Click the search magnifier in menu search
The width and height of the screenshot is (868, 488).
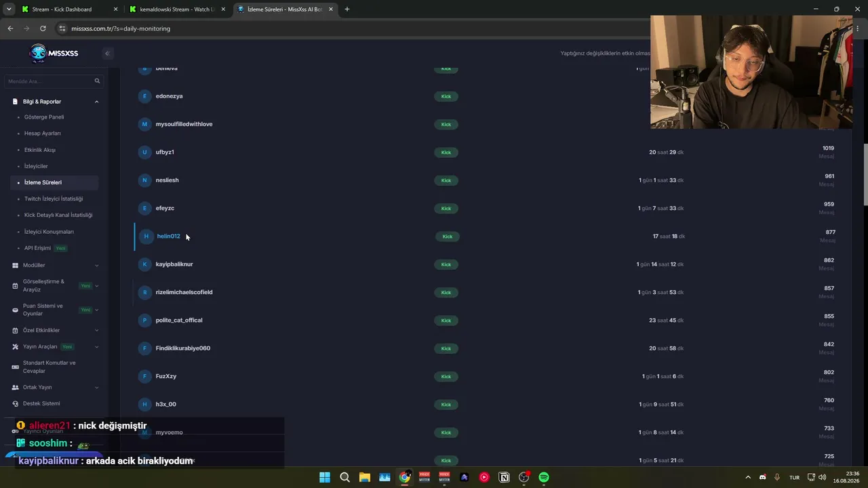pos(97,81)
